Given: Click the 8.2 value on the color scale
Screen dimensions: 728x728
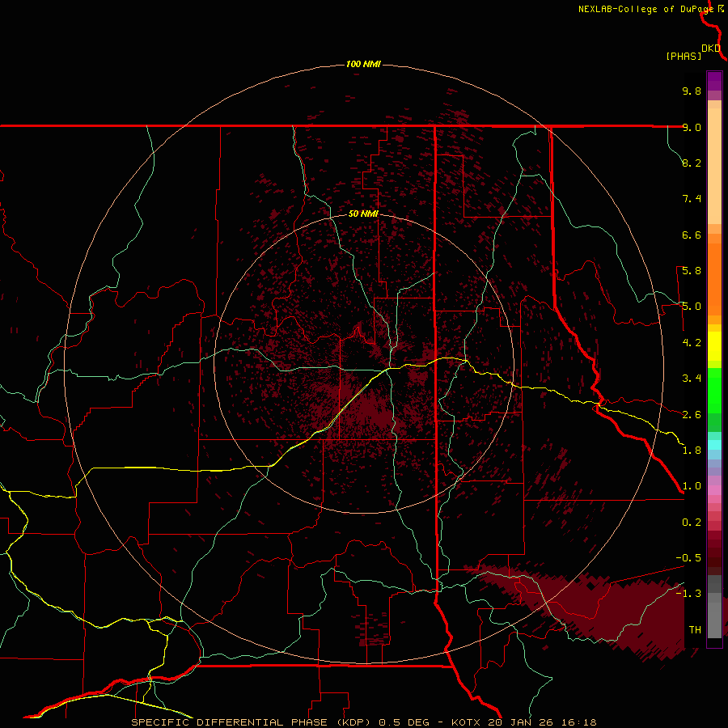Looking at the screenshot, I should (692, 163).
